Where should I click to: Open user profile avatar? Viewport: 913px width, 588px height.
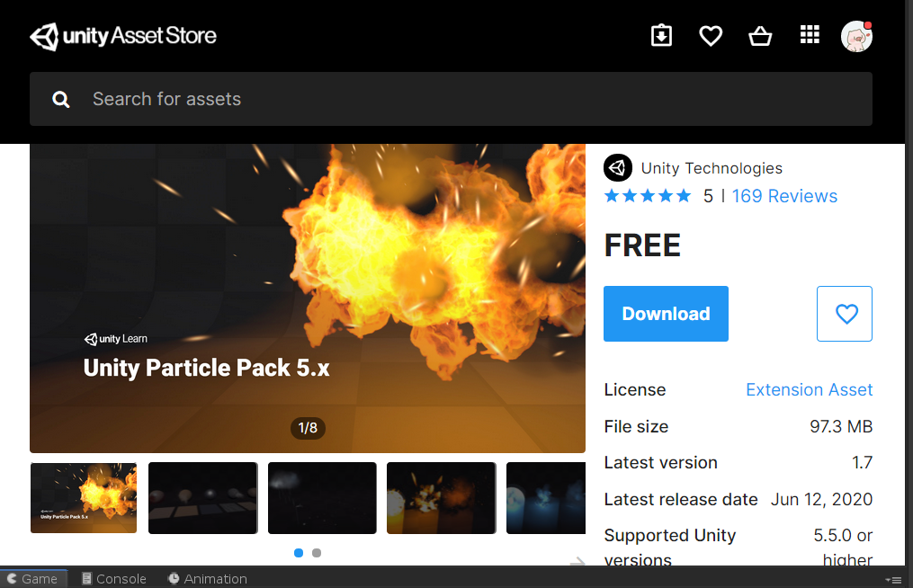tap(856, 36)
